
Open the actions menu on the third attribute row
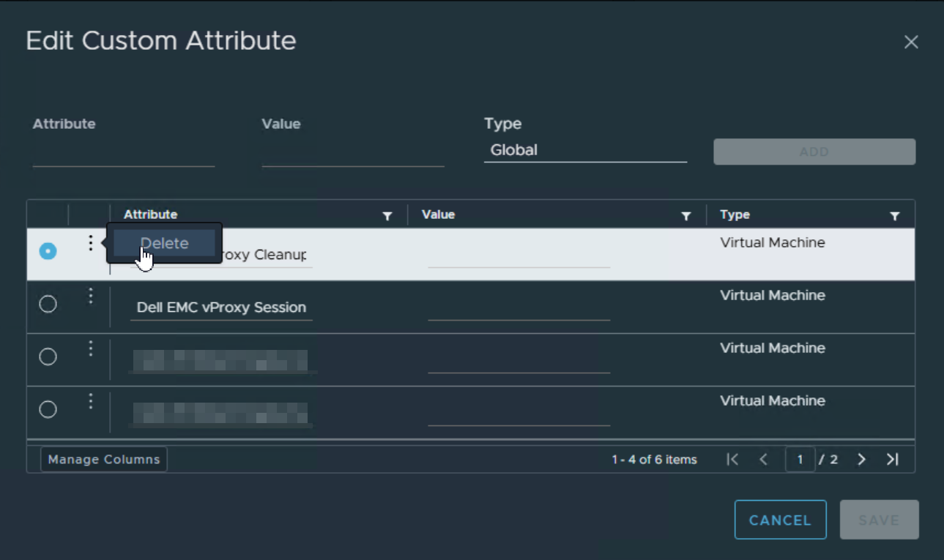[90, 348]
